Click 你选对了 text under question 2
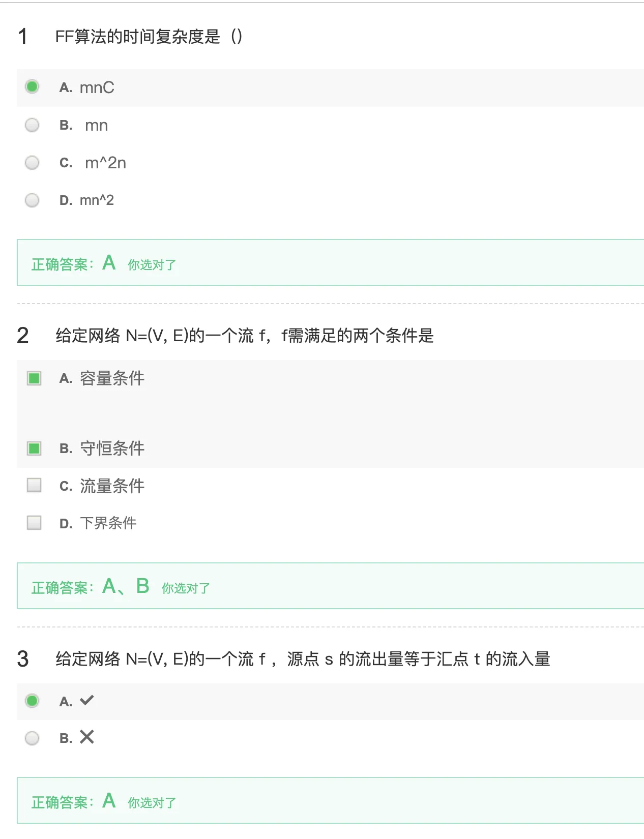644x839 pixels. pos(186,588)
